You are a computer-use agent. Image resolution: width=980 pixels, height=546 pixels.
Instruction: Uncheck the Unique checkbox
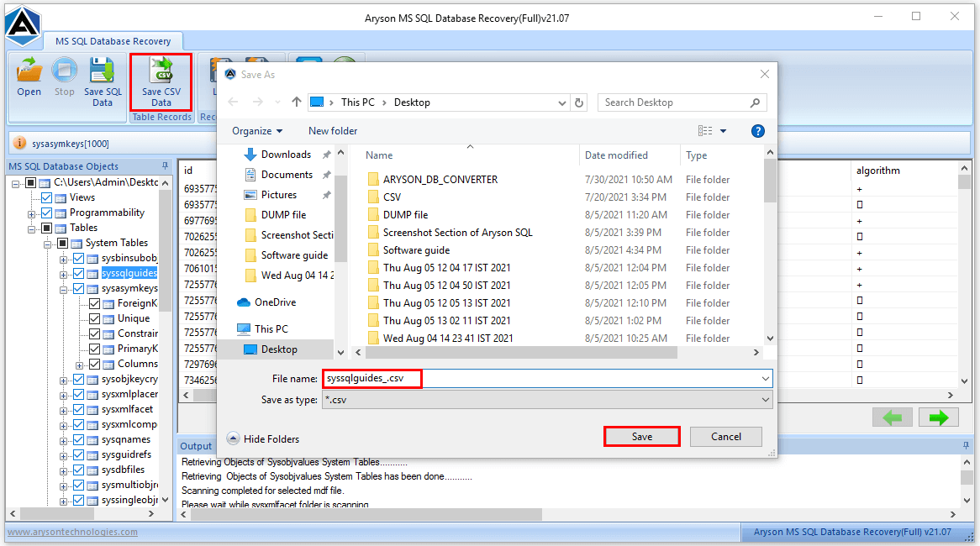95,318
